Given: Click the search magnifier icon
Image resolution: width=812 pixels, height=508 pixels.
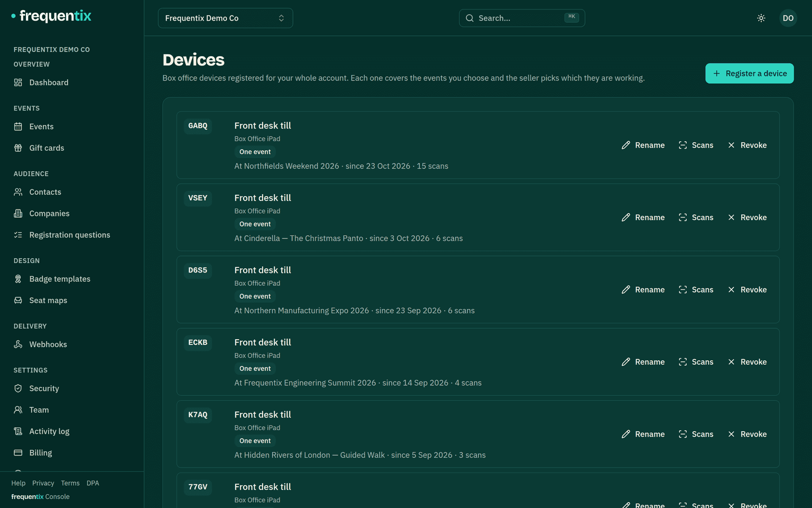Looking at the screenshot, I should pyautogui.click(x=469, y=18).
